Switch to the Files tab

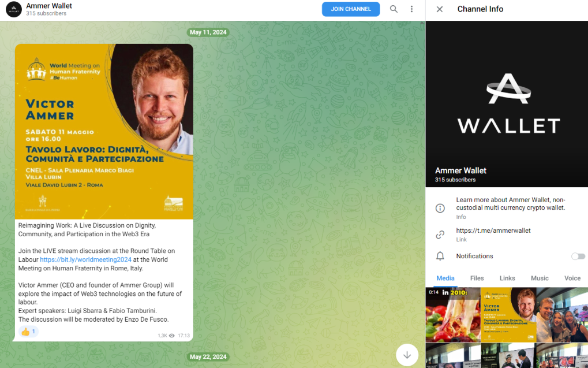click(477, 278)
